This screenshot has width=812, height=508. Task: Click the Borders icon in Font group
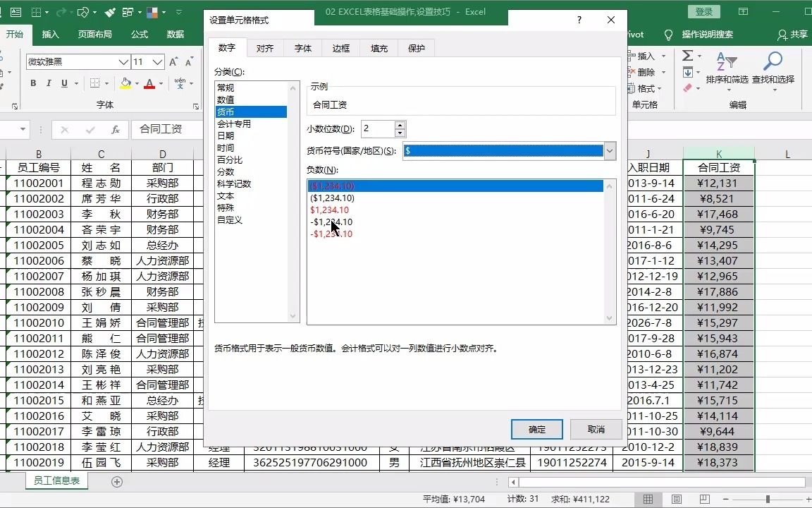tap(94, 83)
